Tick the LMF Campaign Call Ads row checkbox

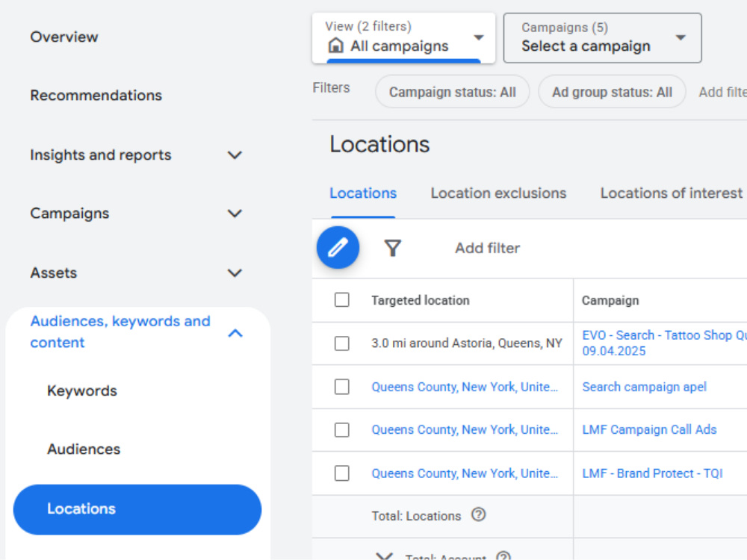click(341, 430)
